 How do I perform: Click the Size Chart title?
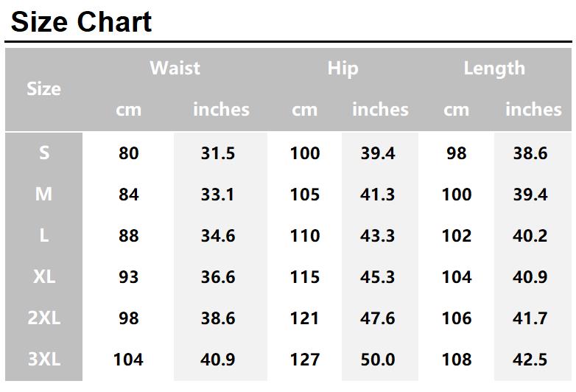[81, 21]
